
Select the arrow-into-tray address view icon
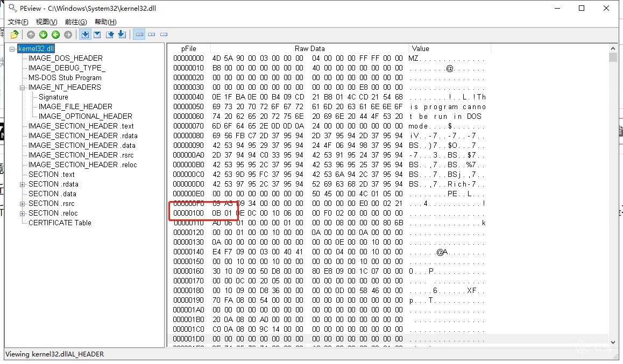[122, 34]
